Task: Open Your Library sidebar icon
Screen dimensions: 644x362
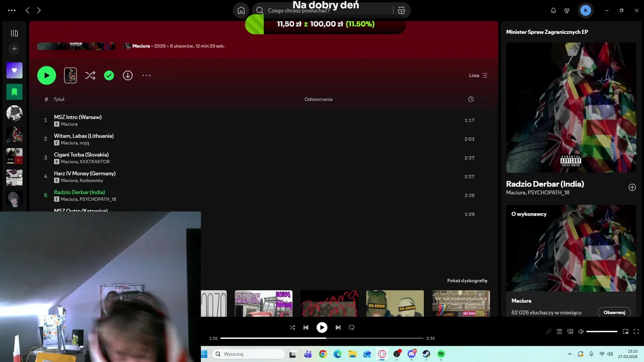Action: pyautogui.click(x=14, y=33)
